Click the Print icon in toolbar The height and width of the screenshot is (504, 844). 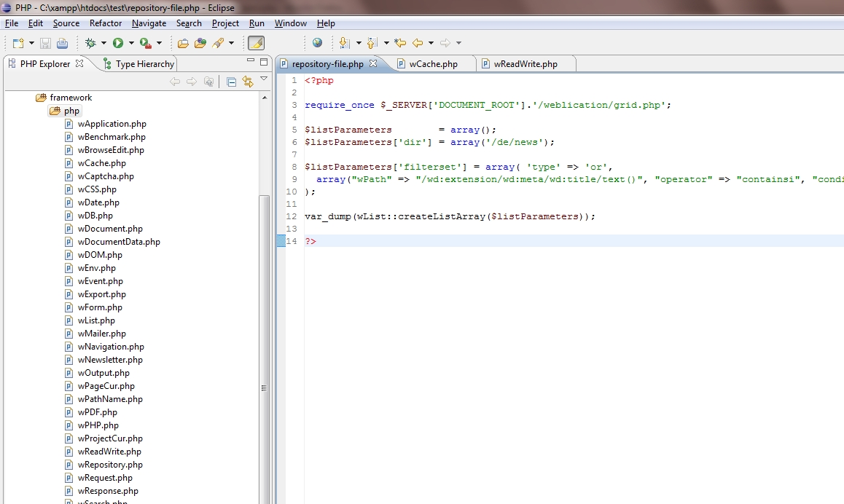pos(63,43)
